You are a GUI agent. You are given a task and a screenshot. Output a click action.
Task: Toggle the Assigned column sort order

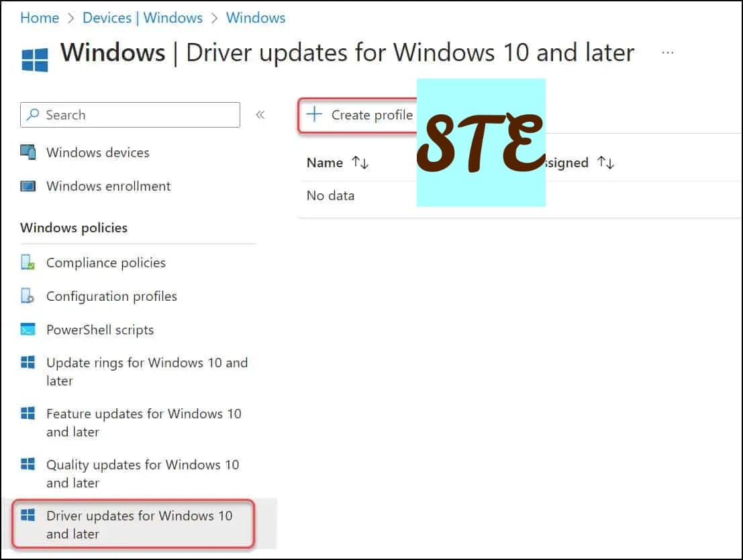pos(606,162)
